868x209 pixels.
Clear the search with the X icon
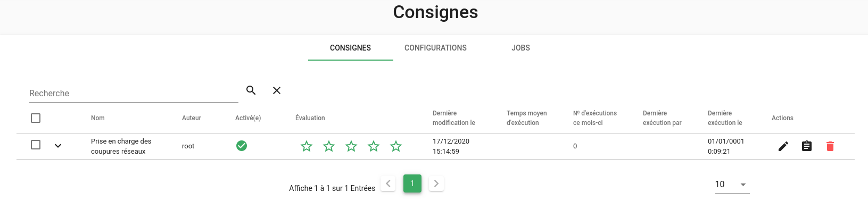click(x=277, y=90)
